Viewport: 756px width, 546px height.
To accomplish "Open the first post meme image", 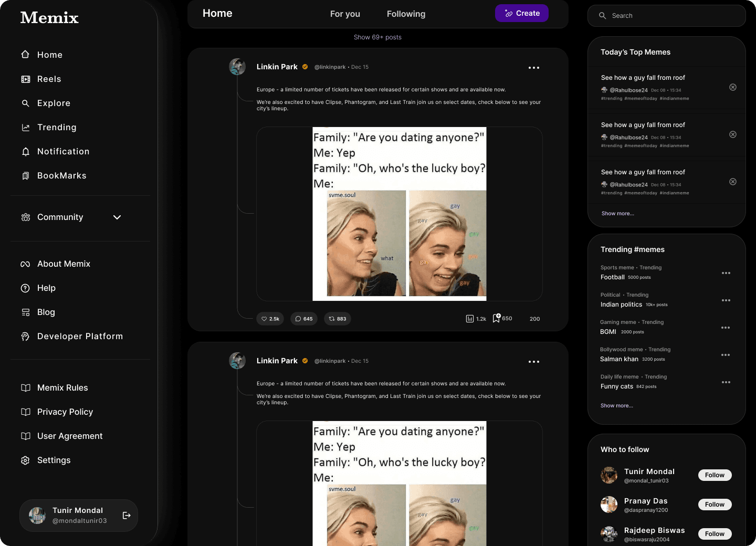I will point(400,214).
